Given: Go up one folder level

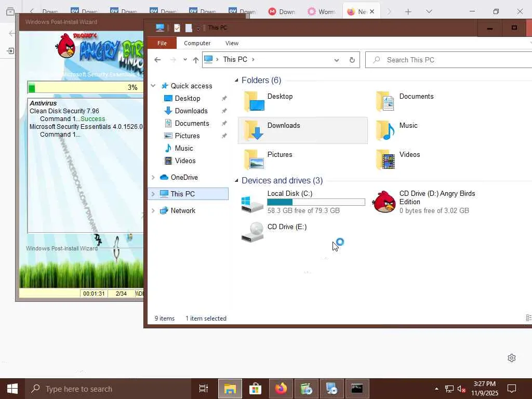Looking at the screenshot, I should pyautogui.click(x=195, y=60).
